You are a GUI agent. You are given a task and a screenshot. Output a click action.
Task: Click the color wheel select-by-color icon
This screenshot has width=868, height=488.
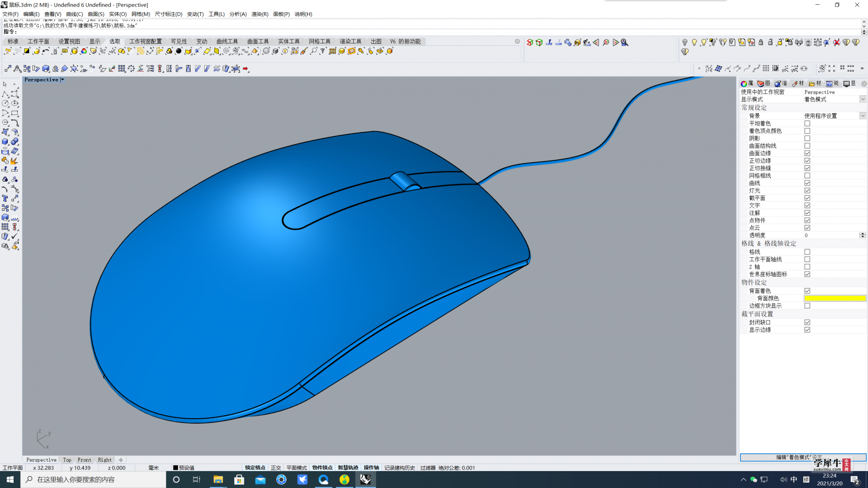coord(84,51)
